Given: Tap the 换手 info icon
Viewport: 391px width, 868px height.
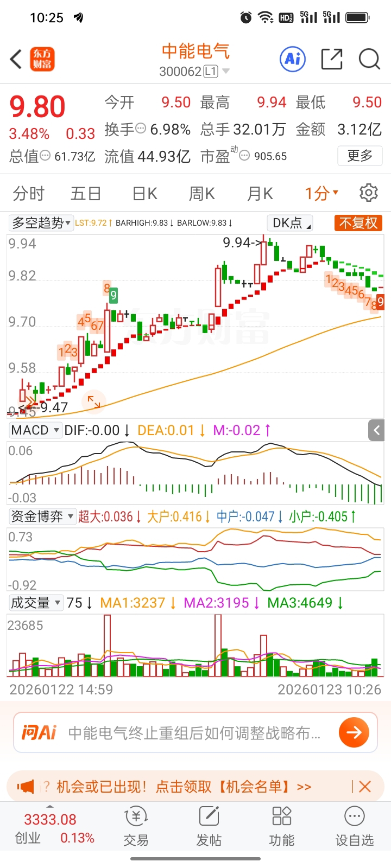Looking at the screenshot, I should click(141, 129).
